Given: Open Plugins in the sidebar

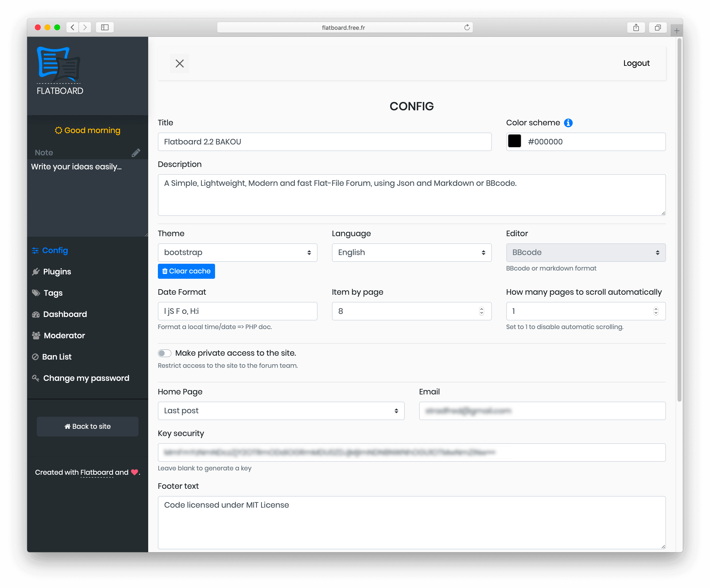Looking at the screenshot, I should pos(57,272).
